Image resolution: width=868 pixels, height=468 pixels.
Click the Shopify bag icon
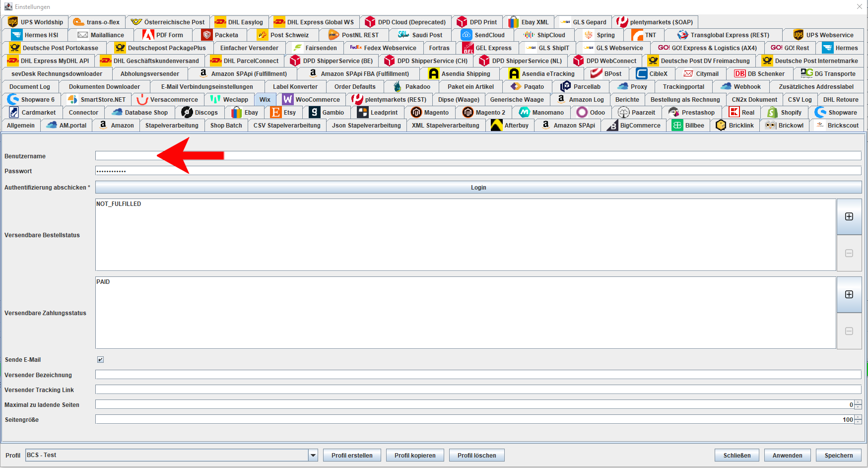772,112
